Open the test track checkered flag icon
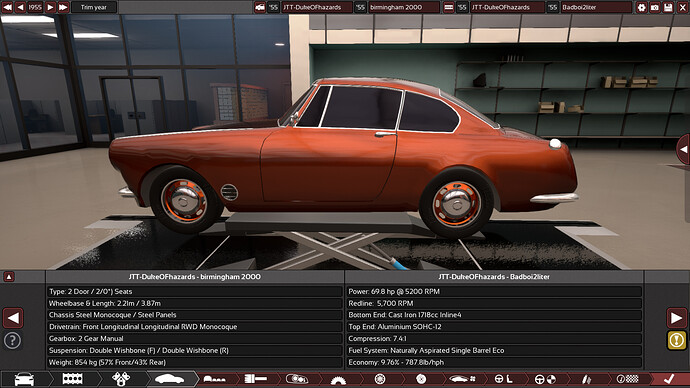 628,379
